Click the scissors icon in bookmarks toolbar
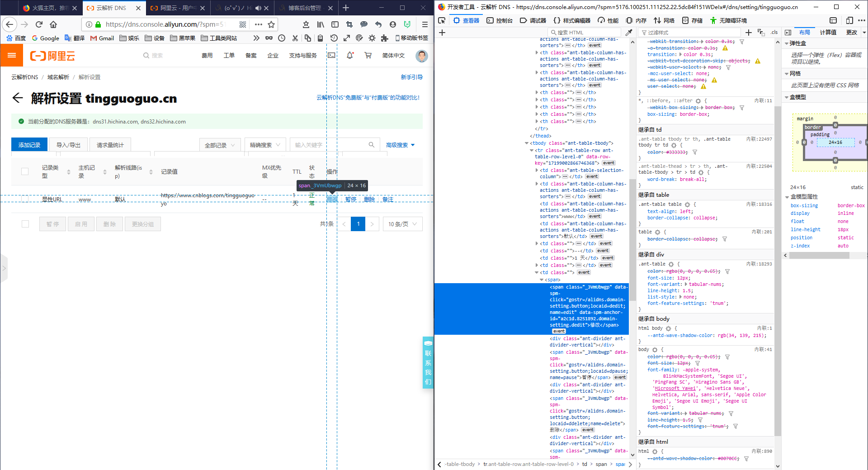 point(295,38)
